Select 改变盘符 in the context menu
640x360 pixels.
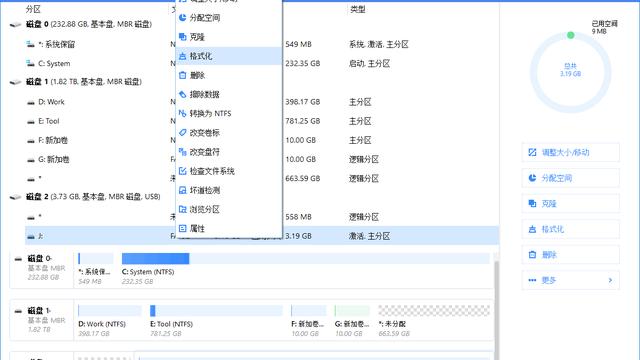[x=229, y=152]
